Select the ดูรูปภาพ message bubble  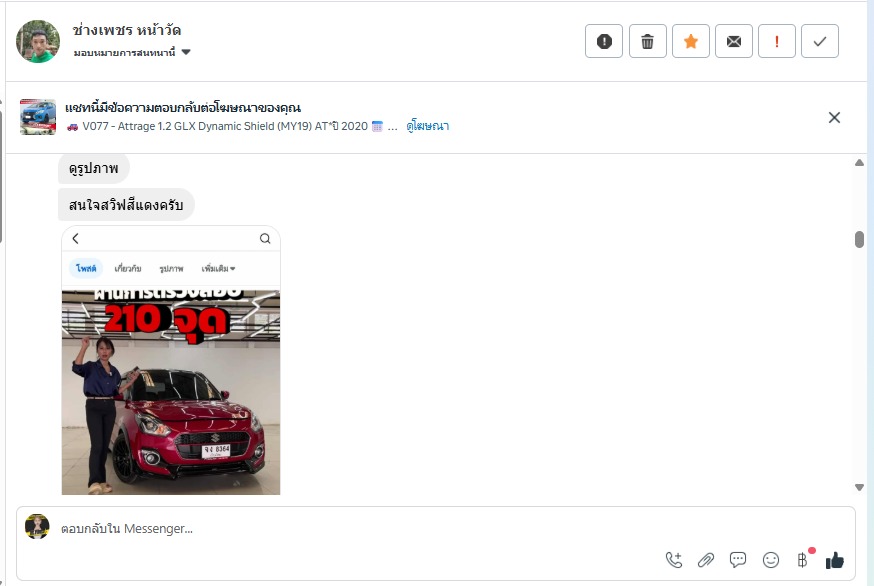[94, 168]
